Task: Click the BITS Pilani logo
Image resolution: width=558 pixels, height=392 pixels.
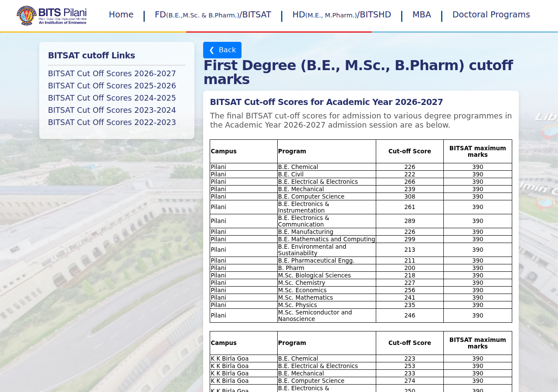Action: pyautogui.click(x=51, y=15)
